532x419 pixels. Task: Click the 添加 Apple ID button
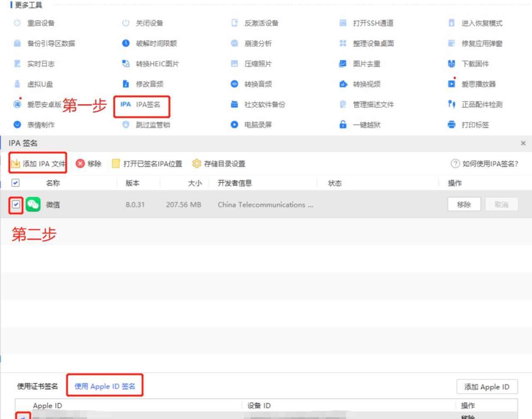point(487,387)
